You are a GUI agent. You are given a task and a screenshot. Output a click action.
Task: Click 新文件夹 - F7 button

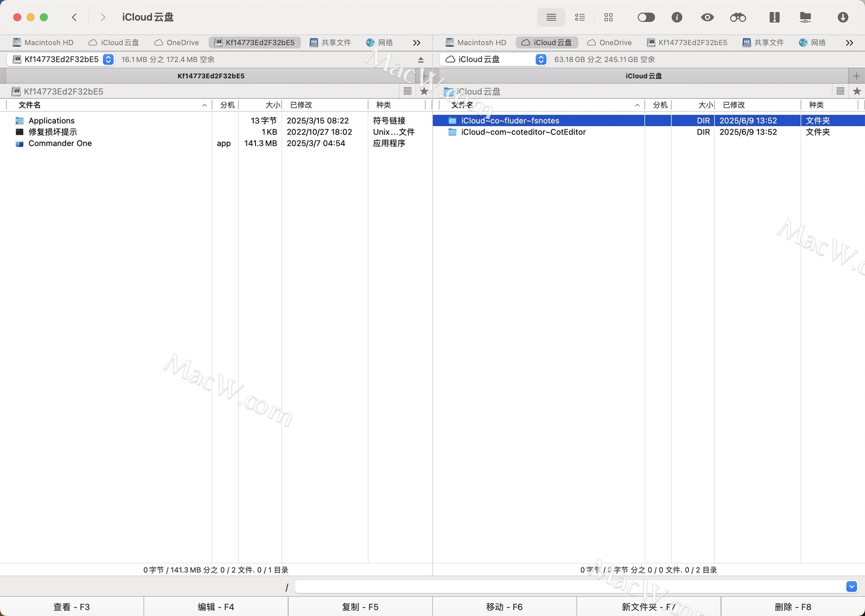(x=648, y=607)
